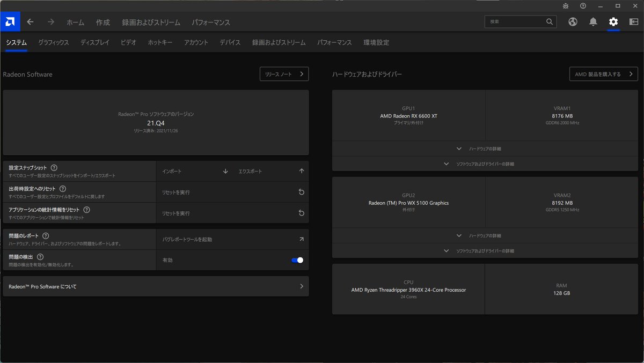Screen dimensions: 644x363
Task: Open 録画およびストリーム in top navigation
Action: click(x=151, y=23)
